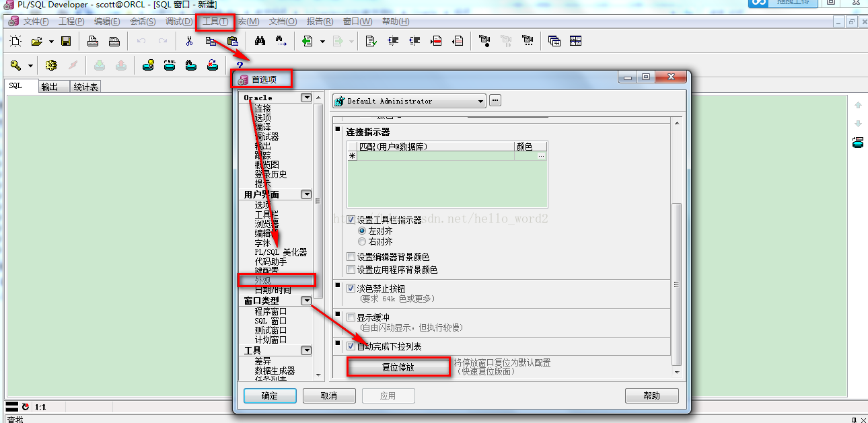868x423 pixels.
Task: Click the Unindent selection icon
Action: pyautogui.click(x=414, y=41)
